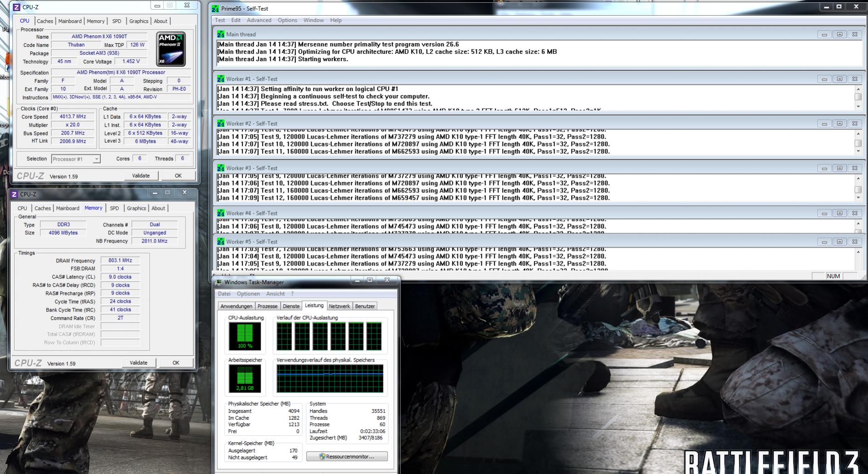This screenshot has height=474, width=868.
Task: Click the Worker #2 vertical scrollbar
Action: [858, 143]
